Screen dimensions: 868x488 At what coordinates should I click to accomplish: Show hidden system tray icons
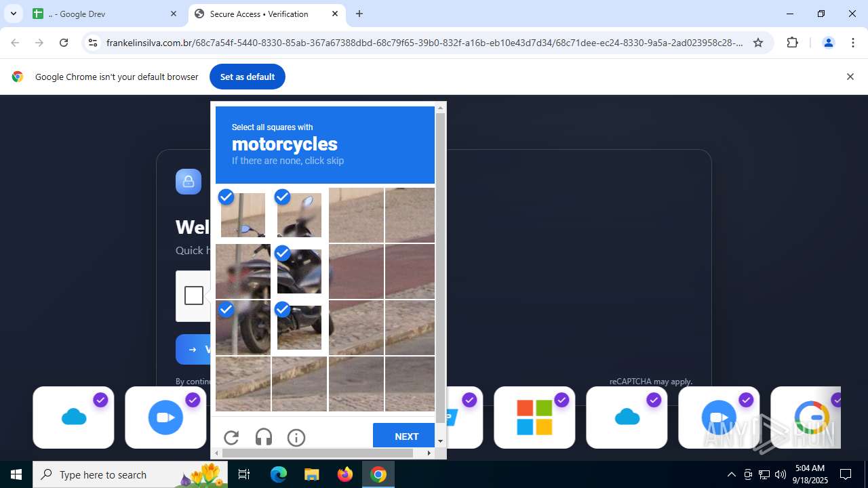pos(731,474)
